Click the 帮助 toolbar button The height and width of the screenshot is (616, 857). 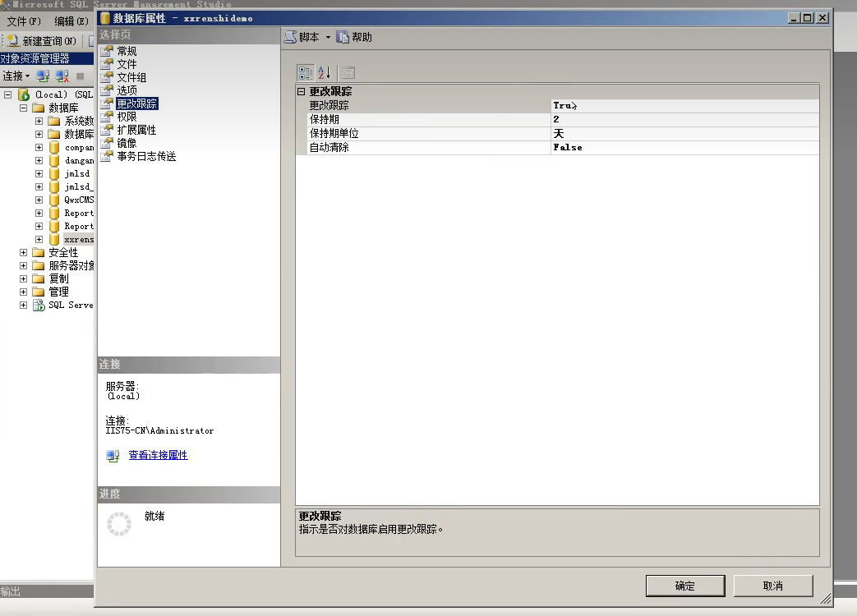click(x=354, y=37)
